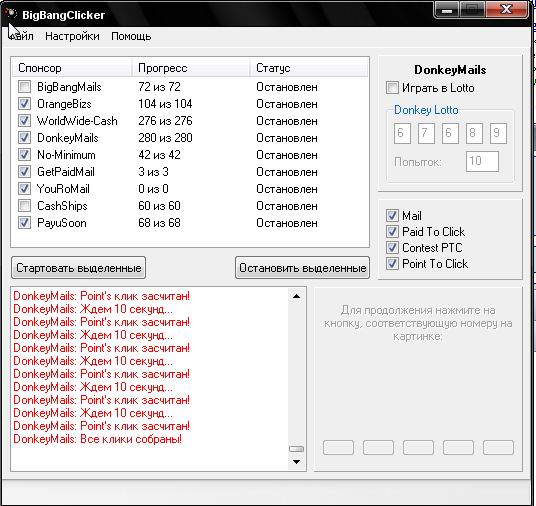This screenshot has width=536, height=506.
Task: Open the Файл menu
Action: click(21, 36)
